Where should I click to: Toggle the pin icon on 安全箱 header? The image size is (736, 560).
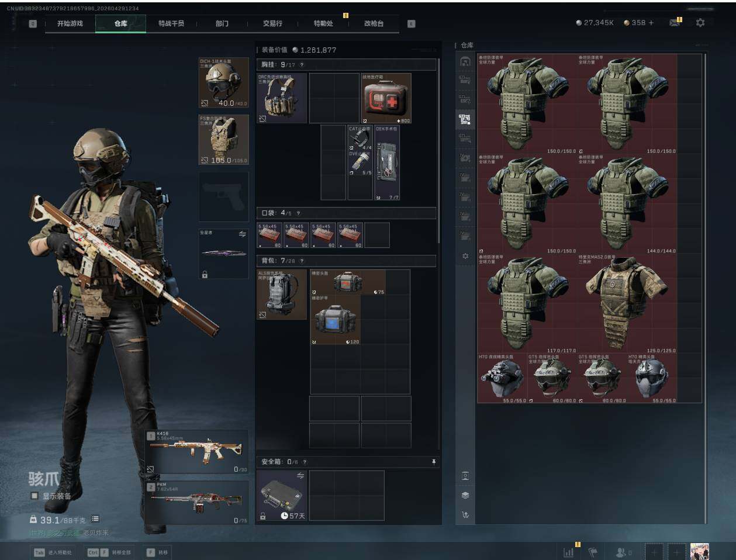433,462
